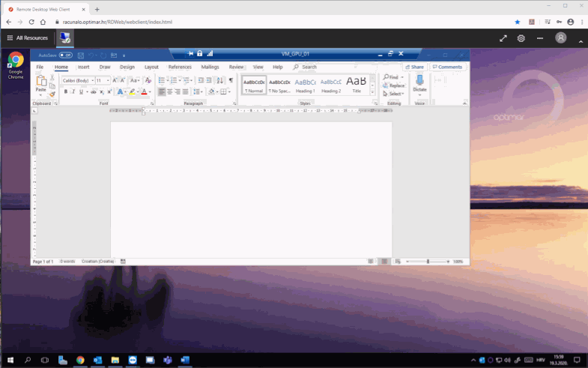Select Align Left paragraph alignment

[x=162, y=91]
